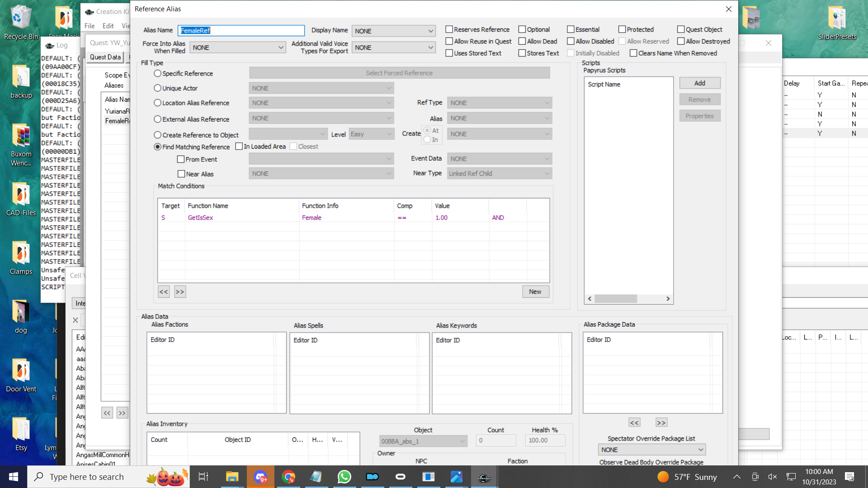868x488 pixels.
Task: Select Unique Actor radio button
Action: pos(157,88)
